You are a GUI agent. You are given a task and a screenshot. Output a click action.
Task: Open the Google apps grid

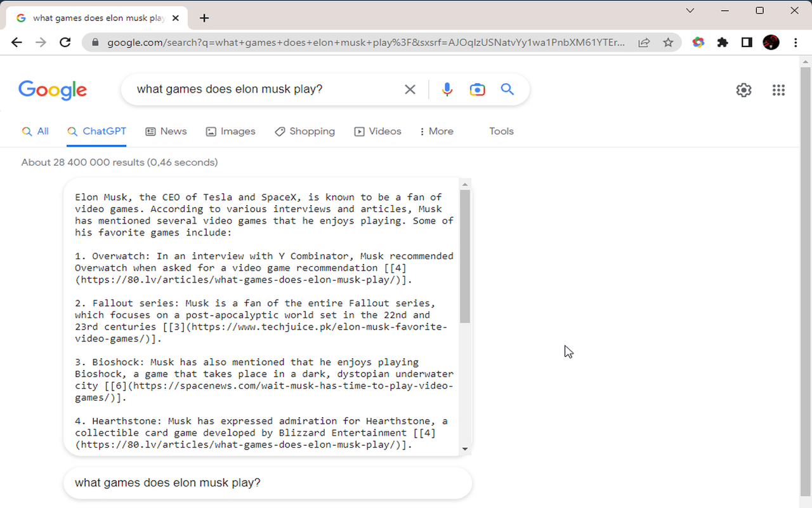click(x=778, y=90)
